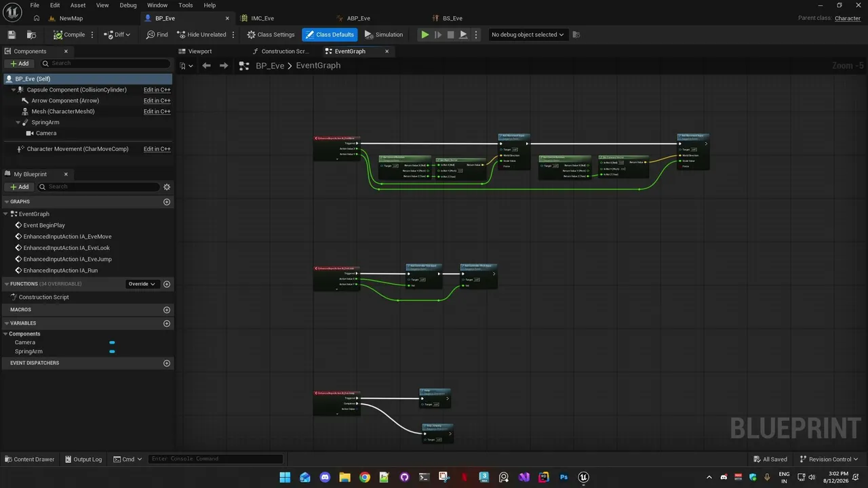
Task: Navigate back in graph history
Action: coord(206,66)
